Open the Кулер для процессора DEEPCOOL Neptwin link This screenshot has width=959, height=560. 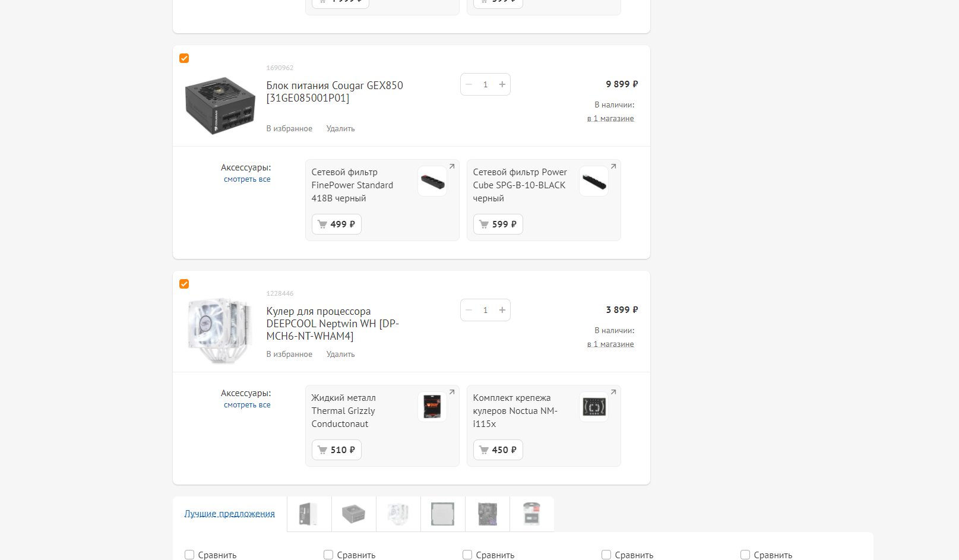[x=333, y=324]
